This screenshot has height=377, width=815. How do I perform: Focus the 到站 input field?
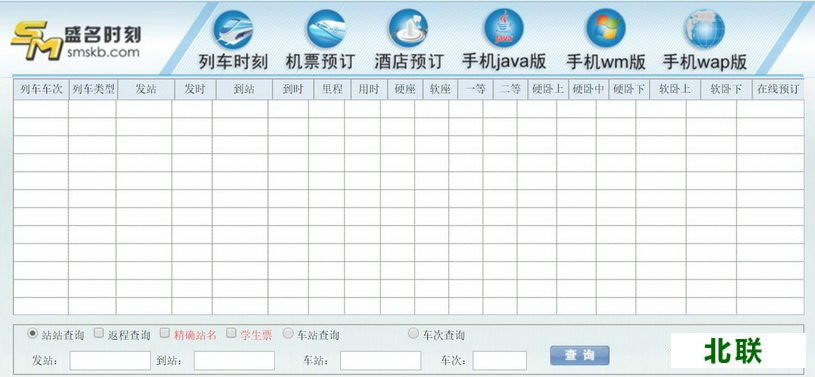coord(234,360)
